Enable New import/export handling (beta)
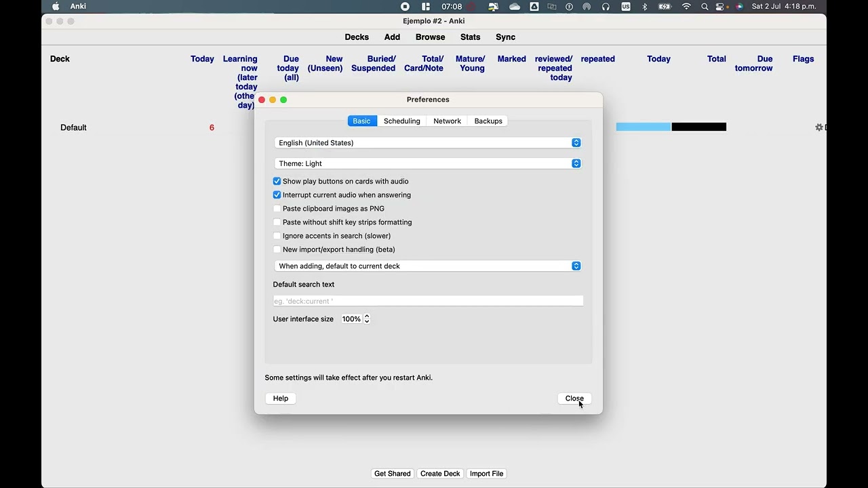Screen dimensions: 868x488 tap(277, 249)
